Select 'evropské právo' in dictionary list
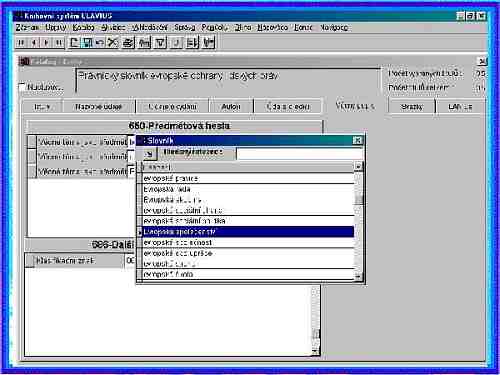 [x=248, y=178]
